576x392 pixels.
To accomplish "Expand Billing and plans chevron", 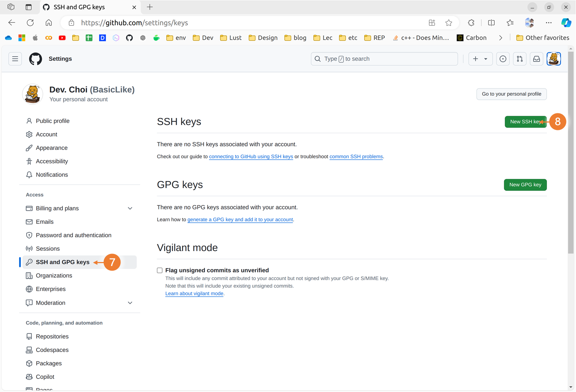I will pyautogui.click(x=130, y=209).
